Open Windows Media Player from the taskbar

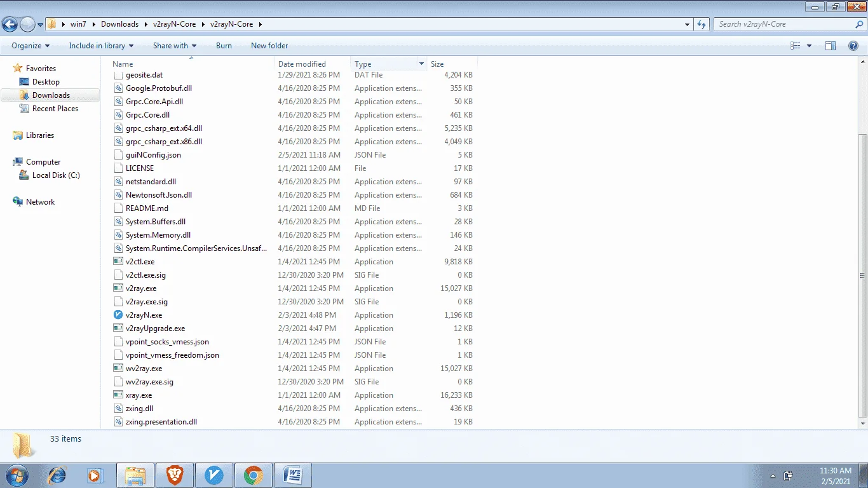95,475
